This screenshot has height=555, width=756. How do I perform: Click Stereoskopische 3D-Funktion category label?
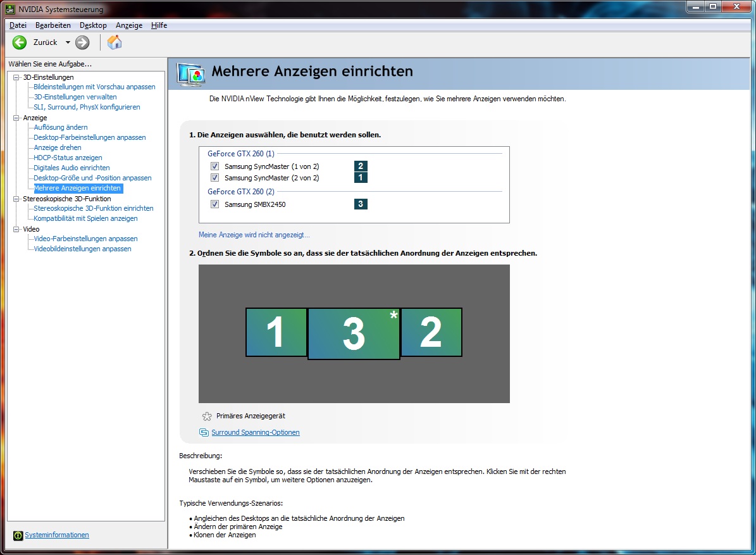click(x=67, y=199)
